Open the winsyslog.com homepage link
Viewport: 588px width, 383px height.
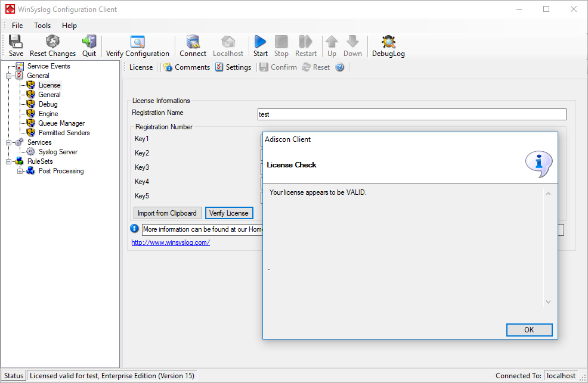point(171,242)
